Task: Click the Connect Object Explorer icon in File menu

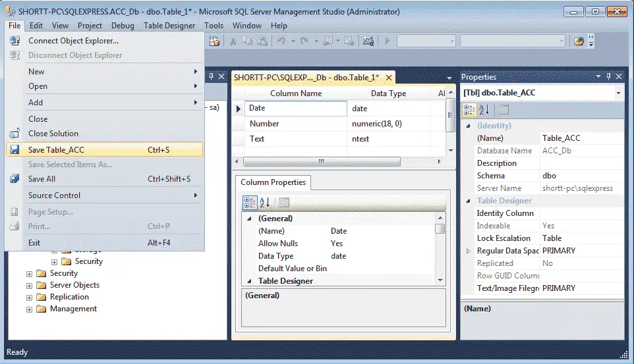Action: click(x=15, y=40)
